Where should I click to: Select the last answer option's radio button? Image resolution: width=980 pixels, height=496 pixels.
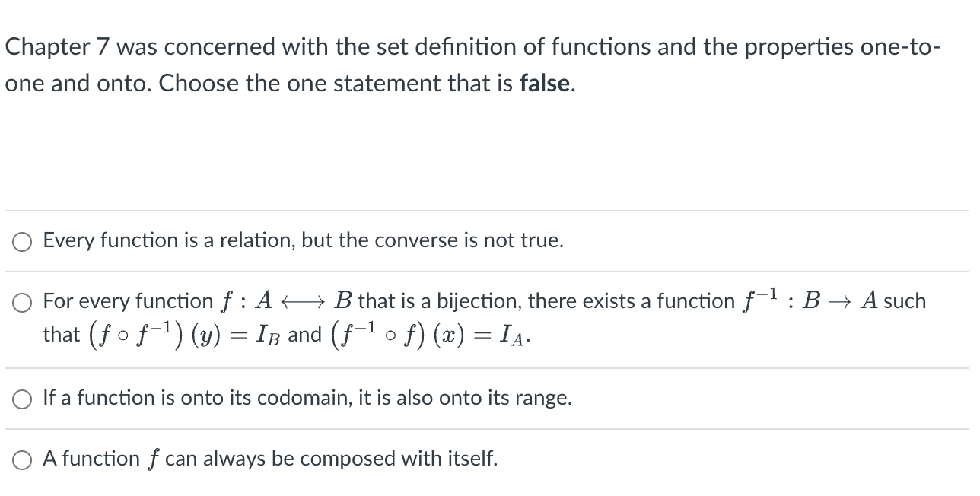point(22,459)
